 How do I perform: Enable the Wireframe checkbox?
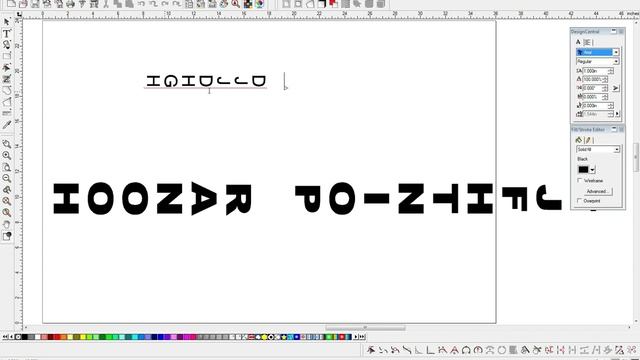tap(580, 180)
